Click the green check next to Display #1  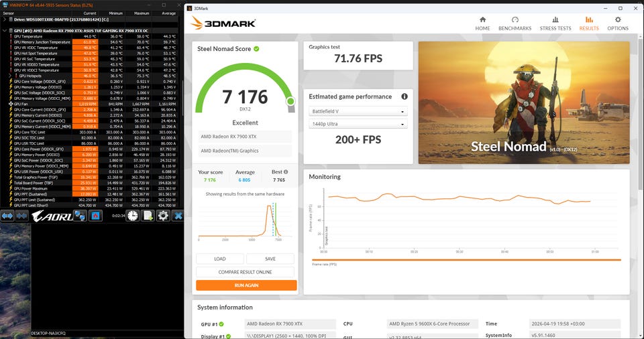(x=228, y=336)
